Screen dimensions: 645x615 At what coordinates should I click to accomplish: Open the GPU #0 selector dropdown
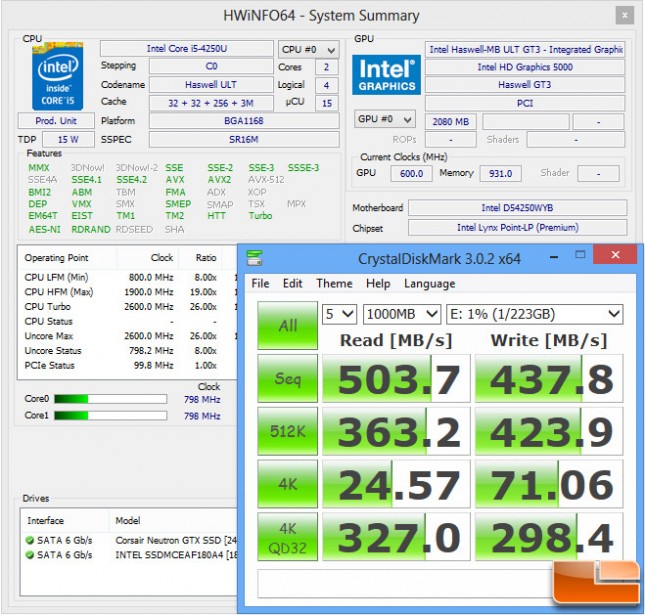pos(385,119)
